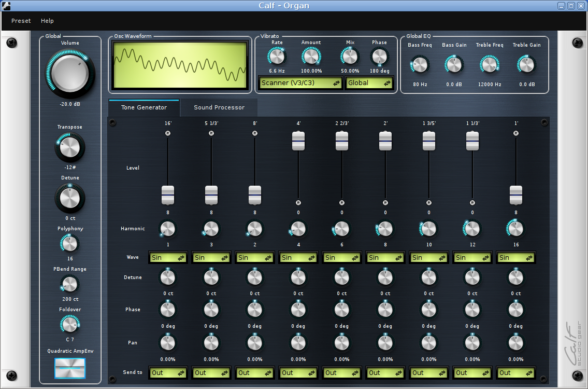
Task: Close the Calf - Organ window
Action: 581,6
